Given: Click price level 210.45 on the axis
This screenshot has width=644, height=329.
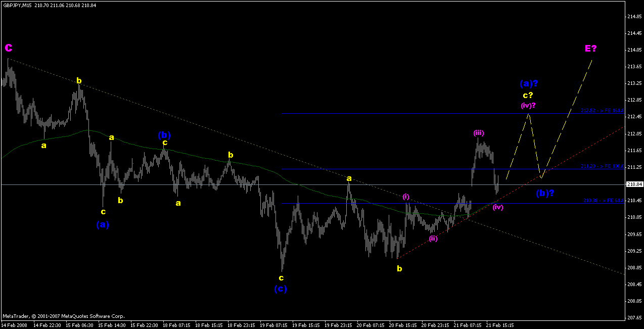Looking at the screenshot, I should [635, 201].
